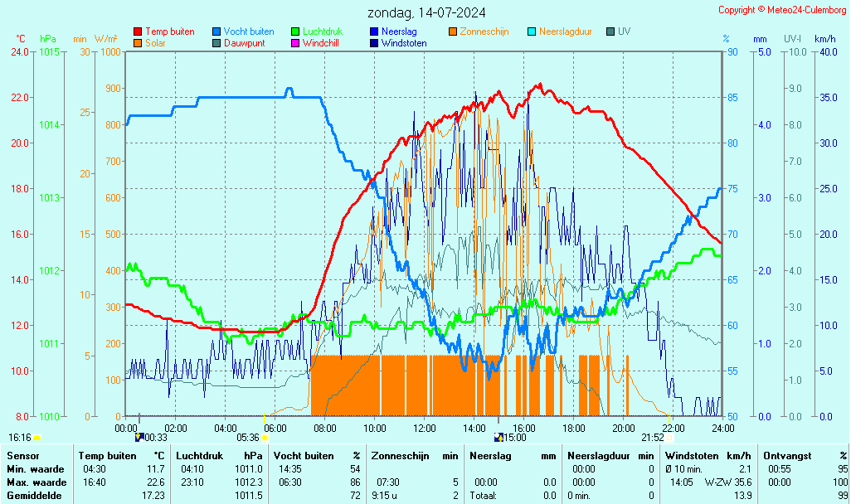Click the Vocht buiten legend label
The width and height of the screenshot is (851, 504).
click(x=248, y=31)
